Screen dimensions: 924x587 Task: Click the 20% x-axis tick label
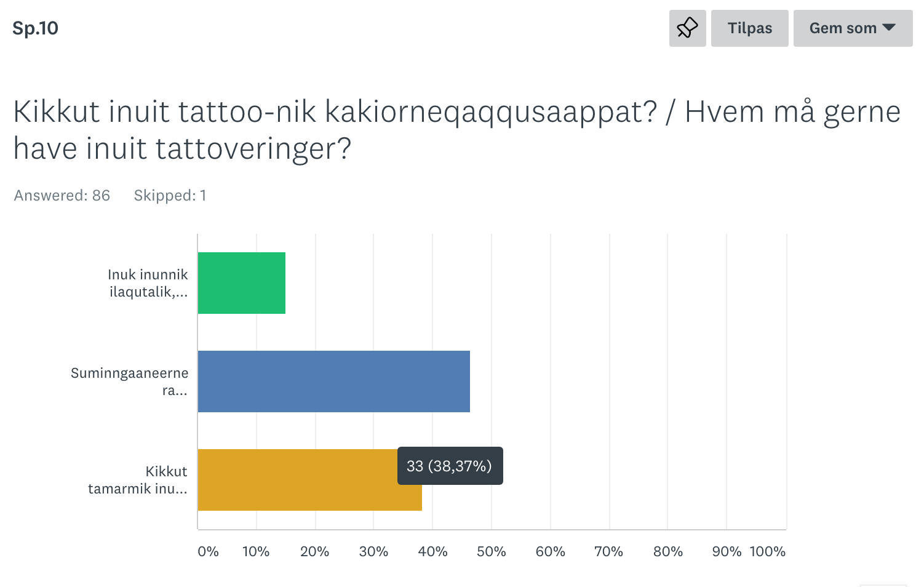point(314,551)
